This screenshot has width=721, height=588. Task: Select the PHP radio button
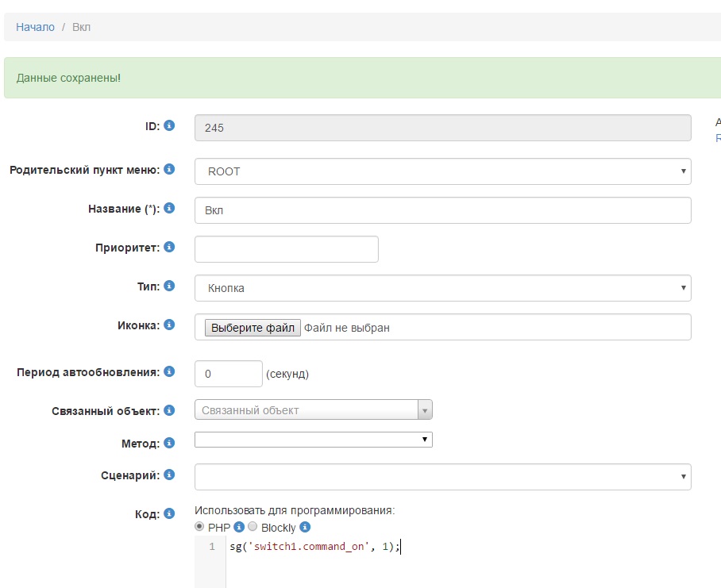click(199, 527)
